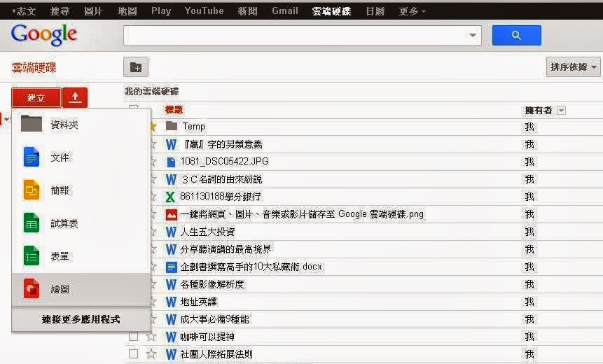
Task: Click the 標題 column header
Action: click(174, 110)
